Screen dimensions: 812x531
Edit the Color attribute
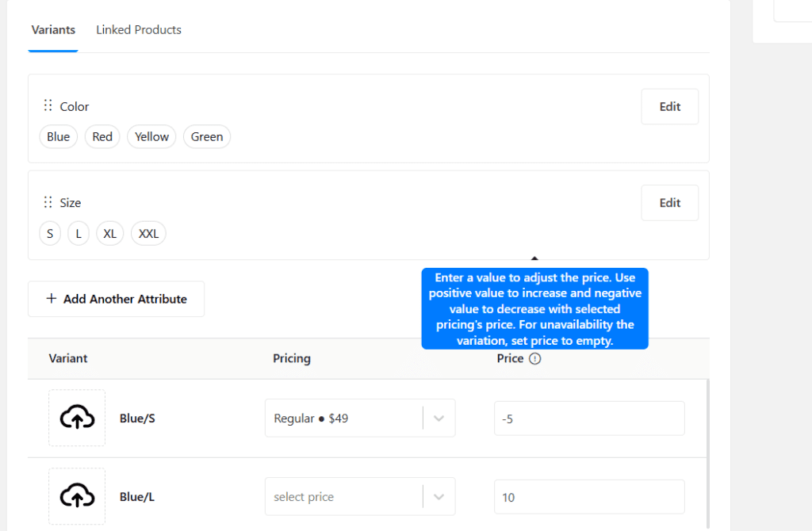668,105
